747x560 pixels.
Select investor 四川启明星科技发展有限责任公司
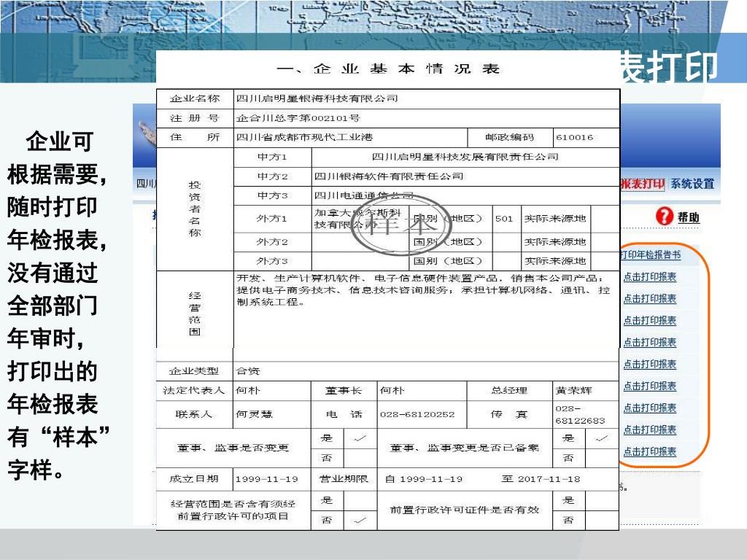pyautogui.click(x=465, y=157)
